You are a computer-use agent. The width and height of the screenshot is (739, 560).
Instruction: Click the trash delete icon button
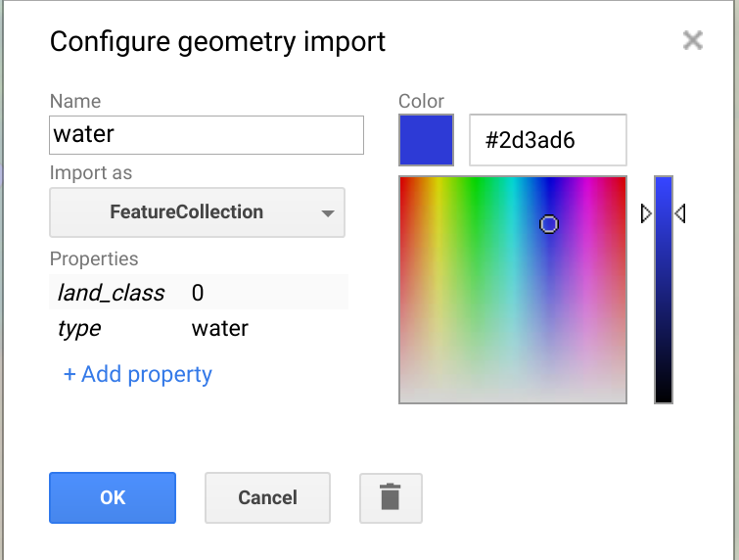[x=391, y=497]
